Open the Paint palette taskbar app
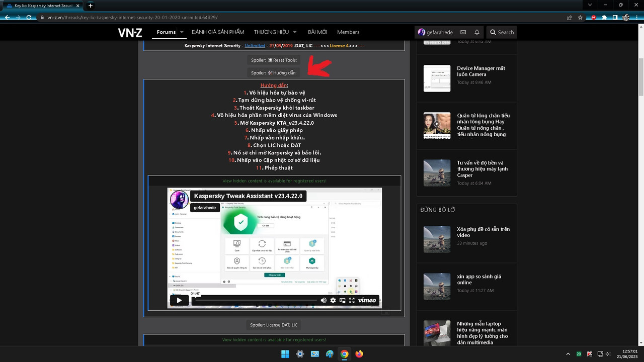The width and height of the screenshot is (644, 362). point(330,354)
